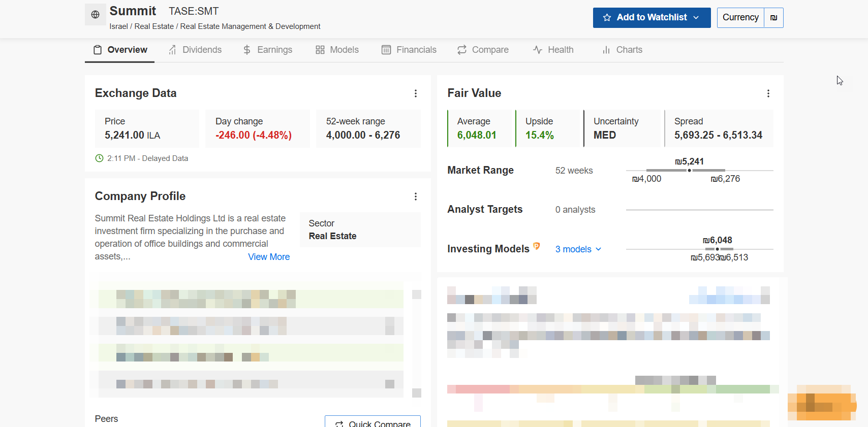The image size is (868, 427).
Task: Click the Earnings dollar sign icon
Action: click(x=247, y=50)
